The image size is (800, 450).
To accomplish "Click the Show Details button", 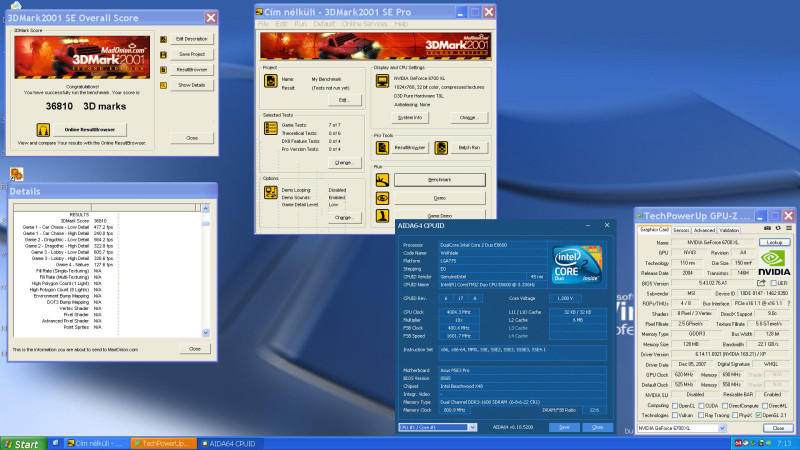I will 192,85.
